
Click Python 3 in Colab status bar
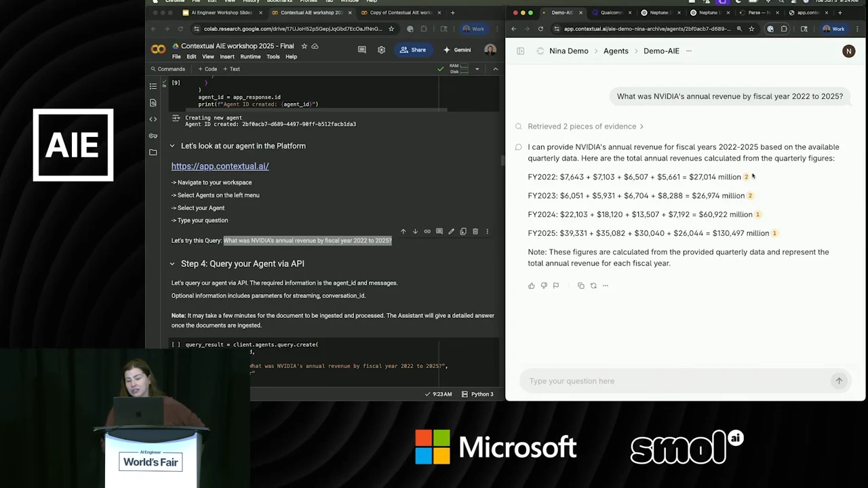point(477,394)
